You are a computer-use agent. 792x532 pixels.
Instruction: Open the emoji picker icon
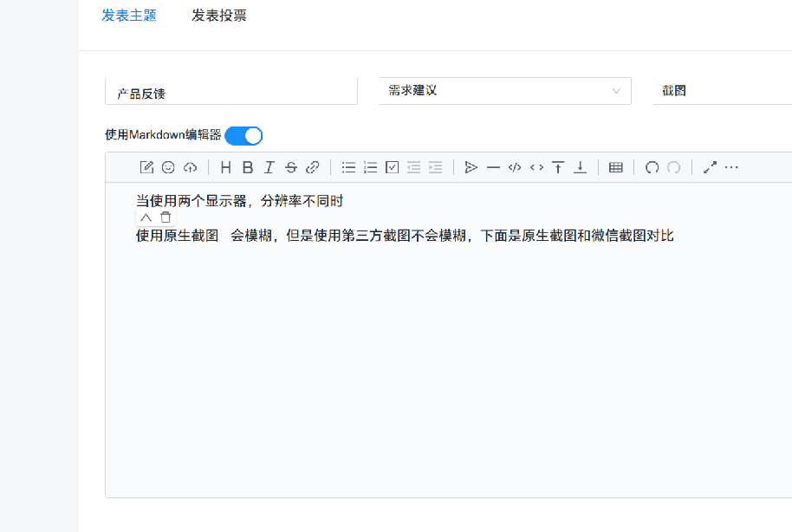(168, 167)
